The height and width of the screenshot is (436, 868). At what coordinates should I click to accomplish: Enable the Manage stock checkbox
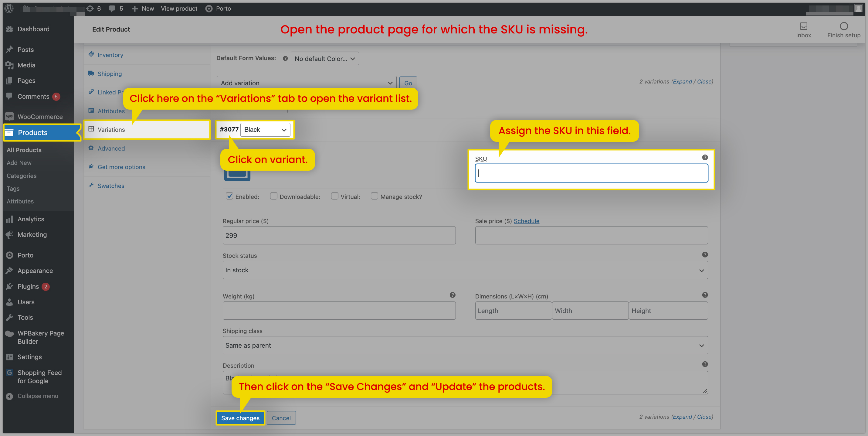pos(374,196)
